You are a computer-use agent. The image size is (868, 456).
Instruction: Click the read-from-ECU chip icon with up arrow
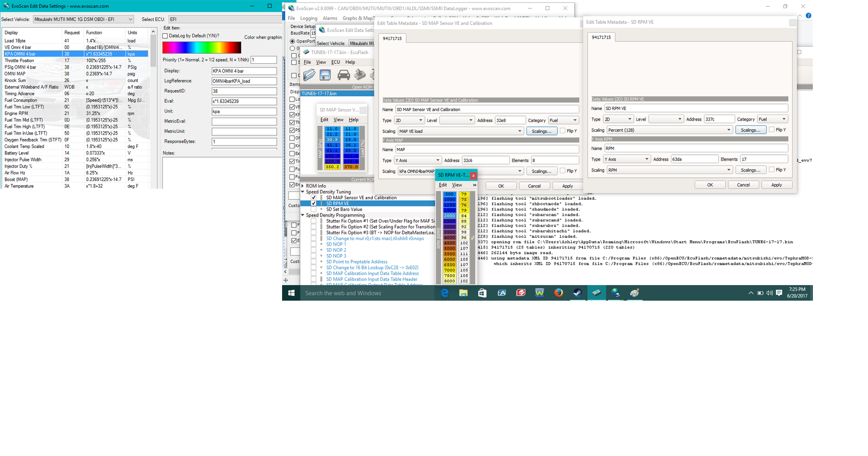[360, 75]
